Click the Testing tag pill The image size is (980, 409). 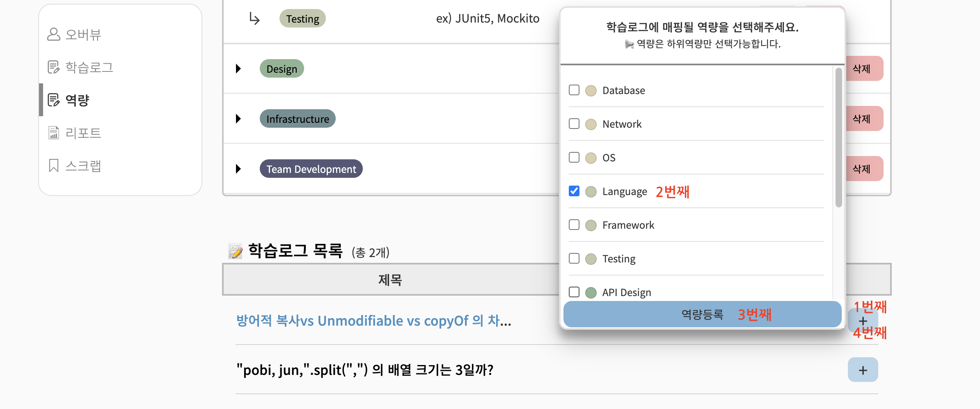click(302, 18)
